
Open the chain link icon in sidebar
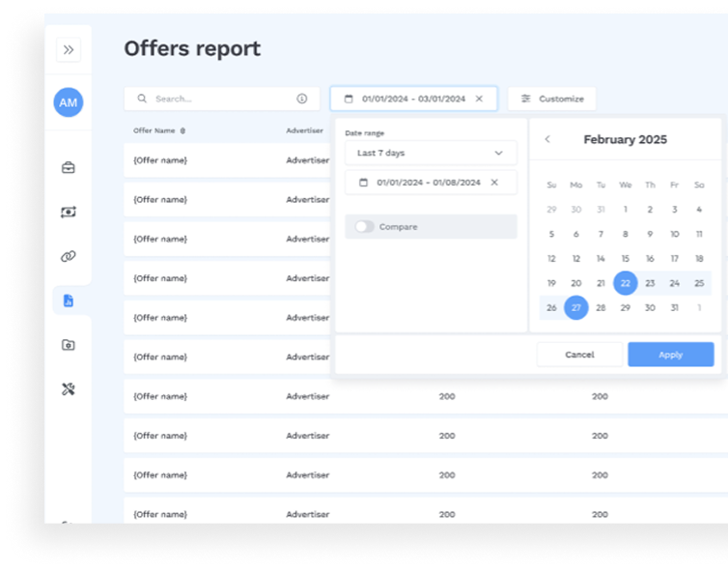(69, 257)
